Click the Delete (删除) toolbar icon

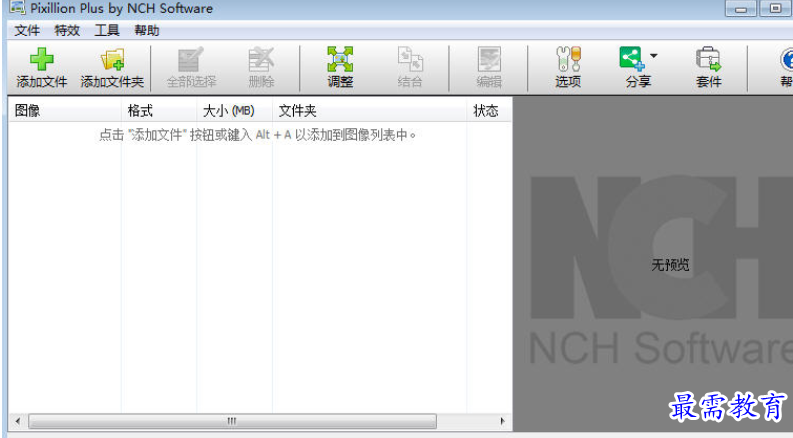pyautogui.click(x=261, y=60)
